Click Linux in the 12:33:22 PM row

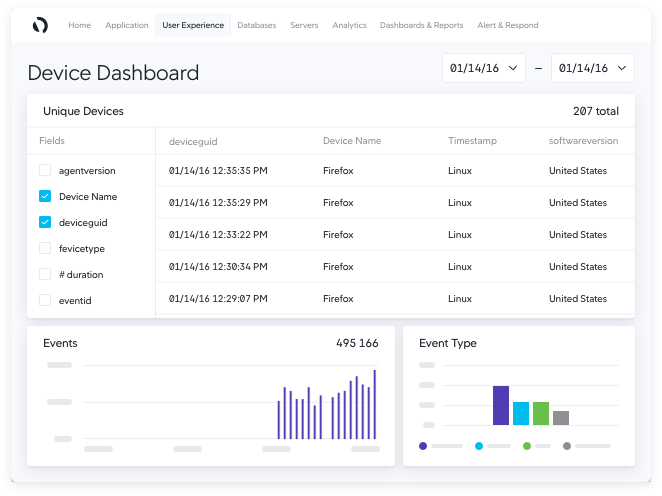click(460, 235)
